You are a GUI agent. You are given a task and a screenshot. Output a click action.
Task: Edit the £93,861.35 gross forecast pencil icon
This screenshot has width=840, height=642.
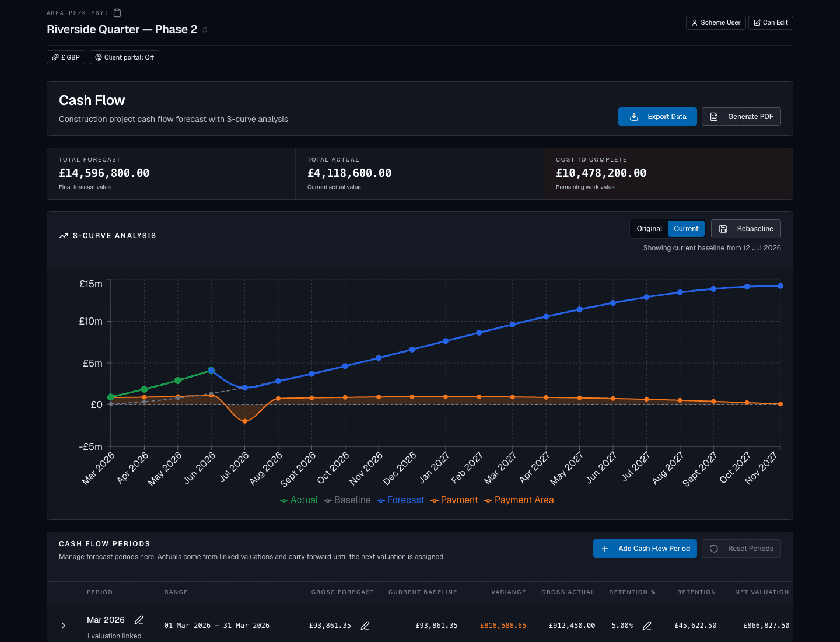coord(365,626)
